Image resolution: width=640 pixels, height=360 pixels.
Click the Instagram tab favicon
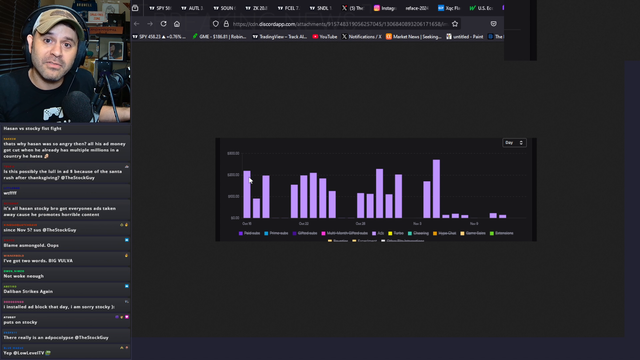[x=377, y=8]
